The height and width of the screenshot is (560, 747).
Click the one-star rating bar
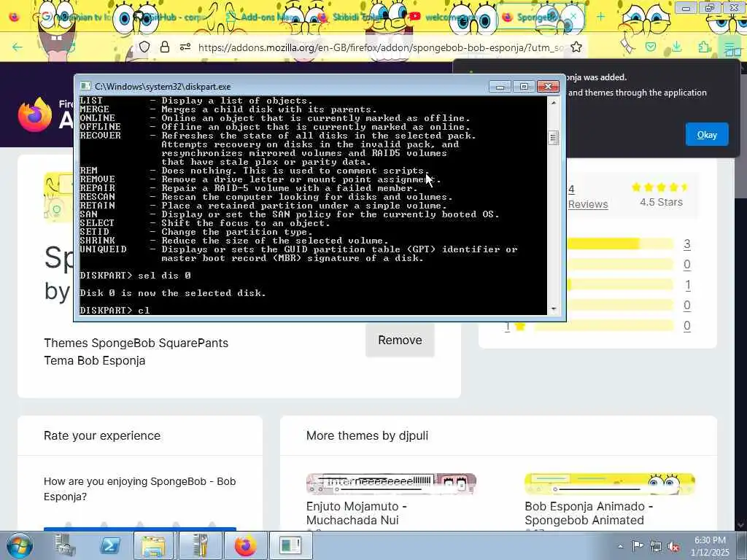pyautogui.click(x=604, y=326)
